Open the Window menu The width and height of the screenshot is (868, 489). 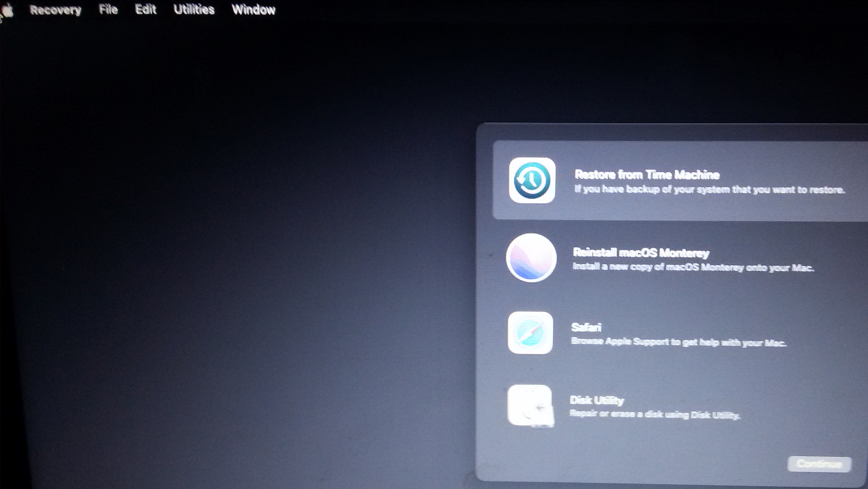pos(253,10)
